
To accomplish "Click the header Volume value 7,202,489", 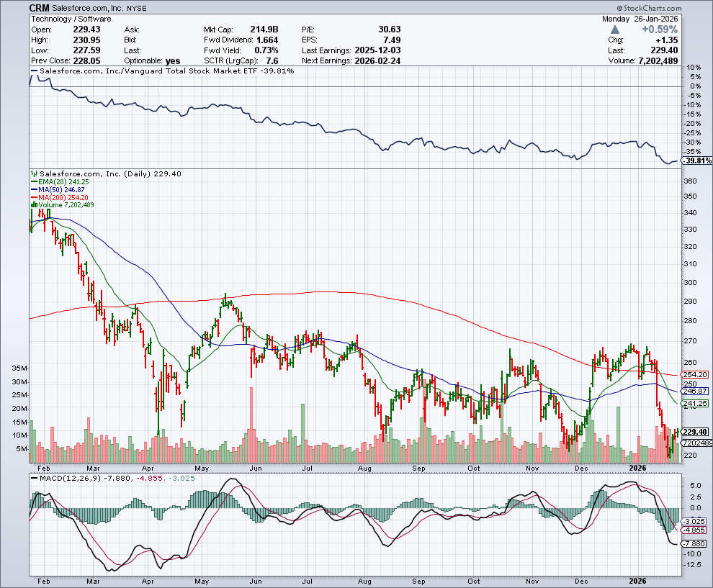I will [x=658, y=60].
